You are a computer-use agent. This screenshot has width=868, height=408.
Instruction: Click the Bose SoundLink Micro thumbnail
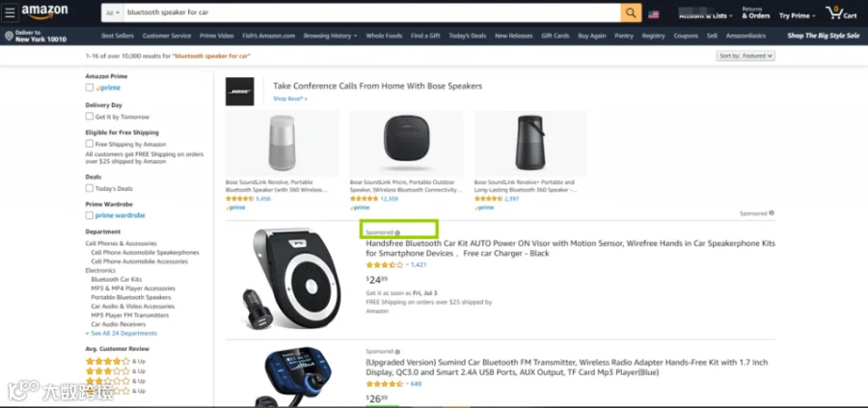(x=406, y=144)
